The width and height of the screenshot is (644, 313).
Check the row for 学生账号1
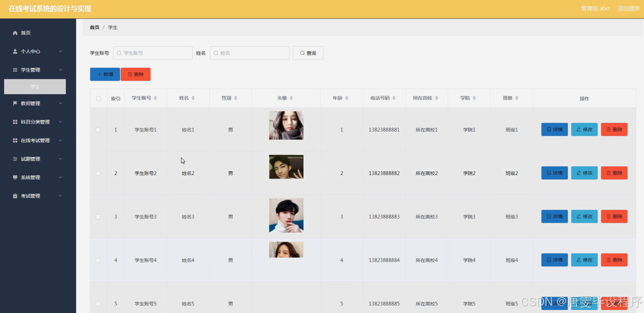pyautogui.click(x=98, y=130)
